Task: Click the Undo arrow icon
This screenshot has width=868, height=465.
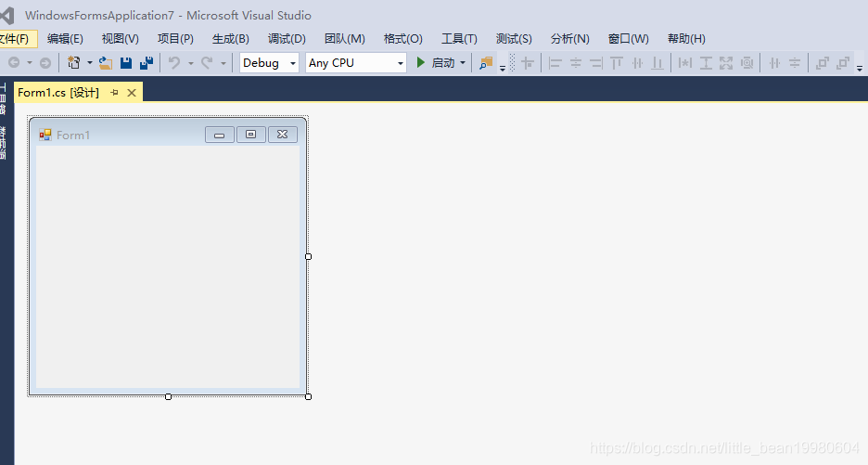Action: click(174, 62)
